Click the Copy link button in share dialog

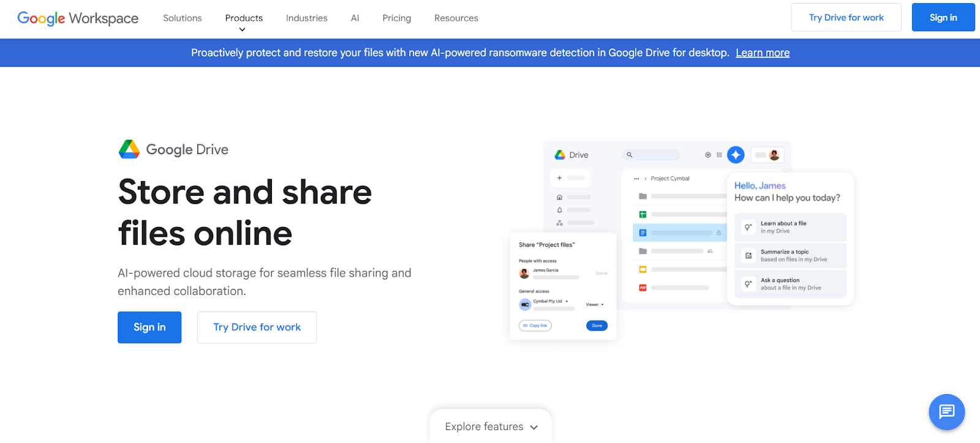pos(535,326)
